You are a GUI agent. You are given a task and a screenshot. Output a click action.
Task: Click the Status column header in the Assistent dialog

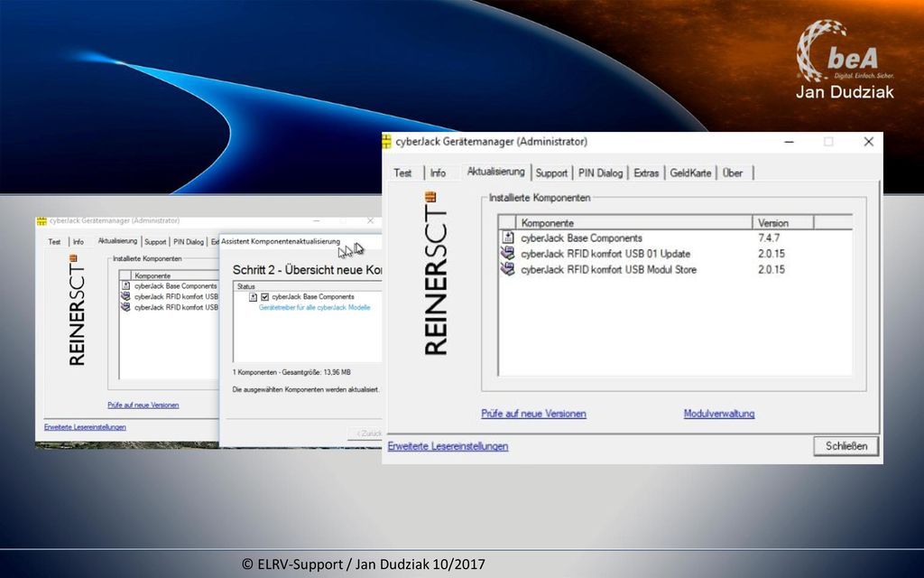(307, 286)
